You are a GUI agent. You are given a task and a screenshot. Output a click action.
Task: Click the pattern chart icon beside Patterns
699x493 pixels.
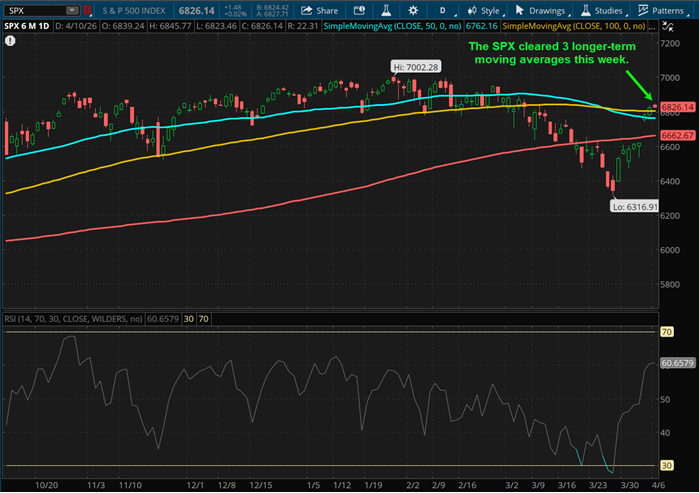(x=642, y=10)
